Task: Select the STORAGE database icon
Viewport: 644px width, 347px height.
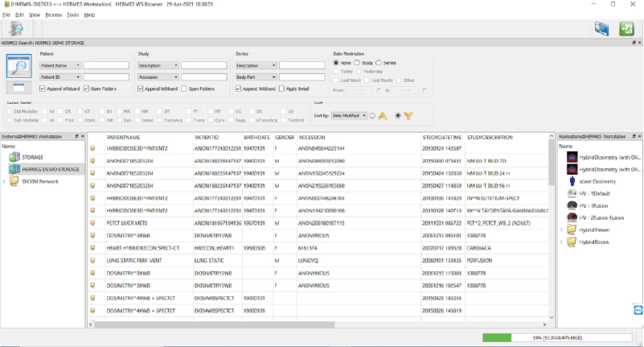Action: coord(14,157)
